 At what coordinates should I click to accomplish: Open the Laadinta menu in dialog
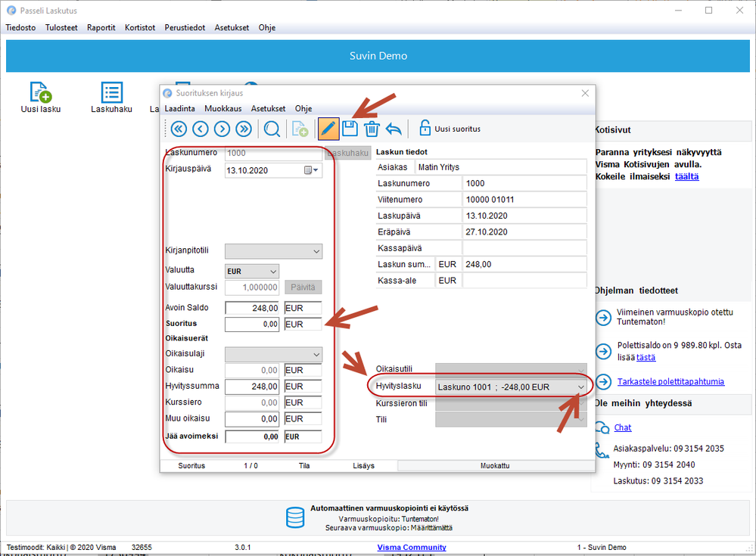[180, 108]
